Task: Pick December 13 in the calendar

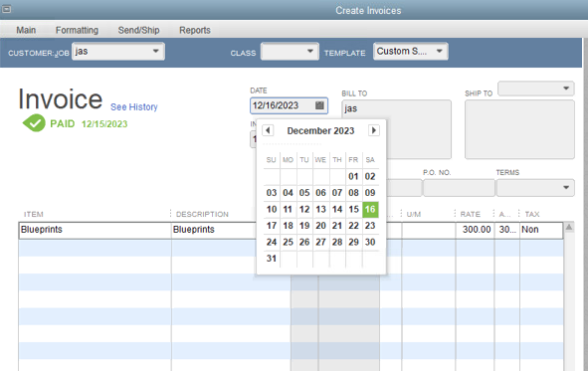Action: click(320, 209)
